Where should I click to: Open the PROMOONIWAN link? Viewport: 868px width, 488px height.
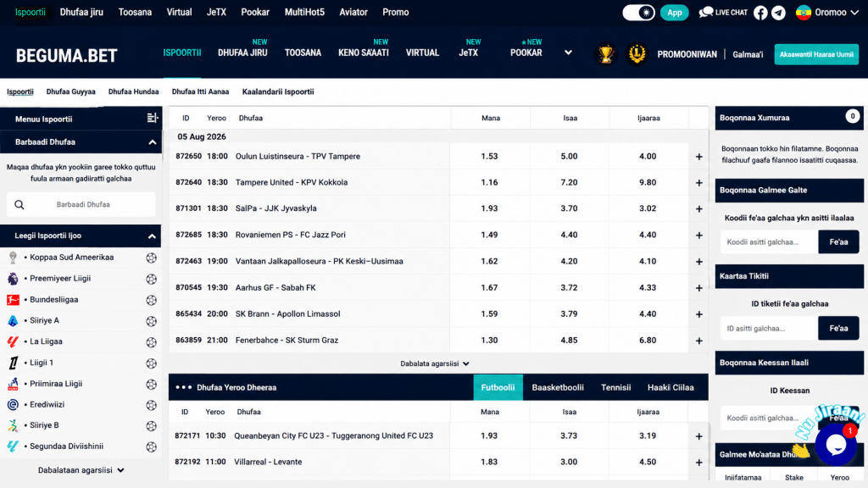coord(687,54)
